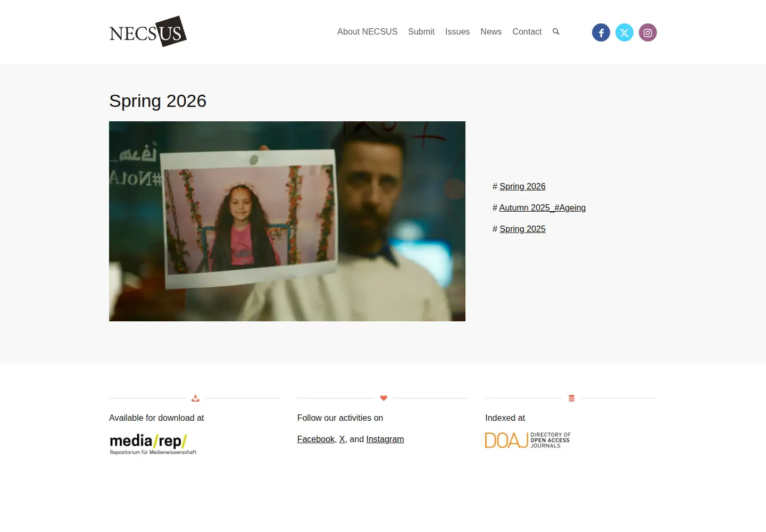
Task: Open the Spring 2026 issue link
Action: click(522, 186)
